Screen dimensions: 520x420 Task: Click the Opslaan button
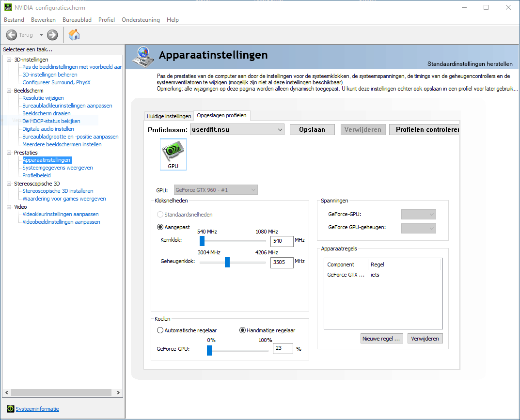312,130
